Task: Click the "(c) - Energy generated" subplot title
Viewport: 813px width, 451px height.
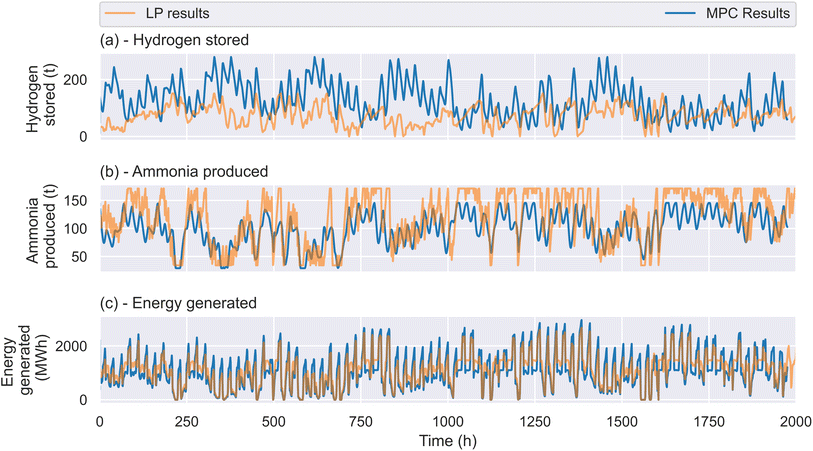Action: coord(178,303)
